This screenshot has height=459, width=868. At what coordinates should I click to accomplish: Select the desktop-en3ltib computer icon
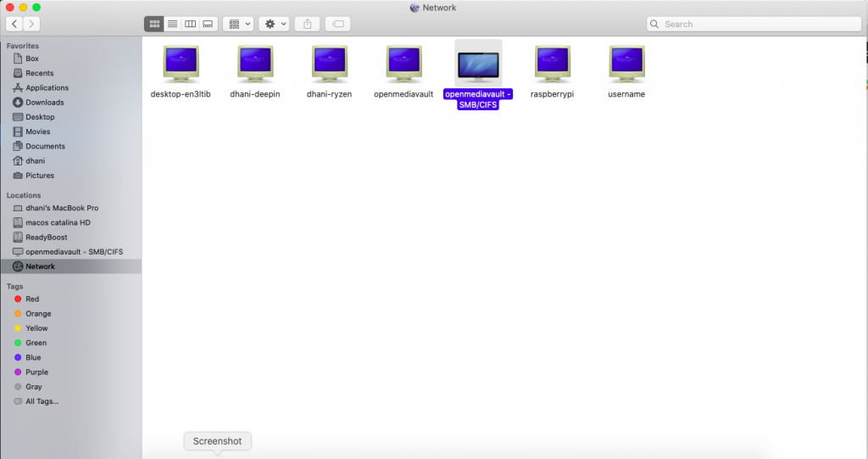(181, 64)
